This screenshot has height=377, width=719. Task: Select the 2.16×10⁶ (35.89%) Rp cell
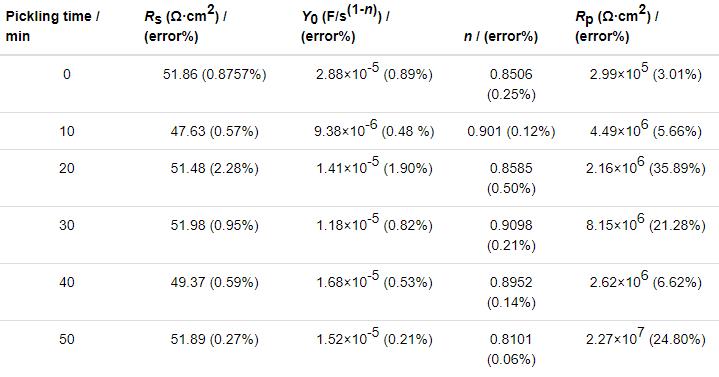point(646,166)
